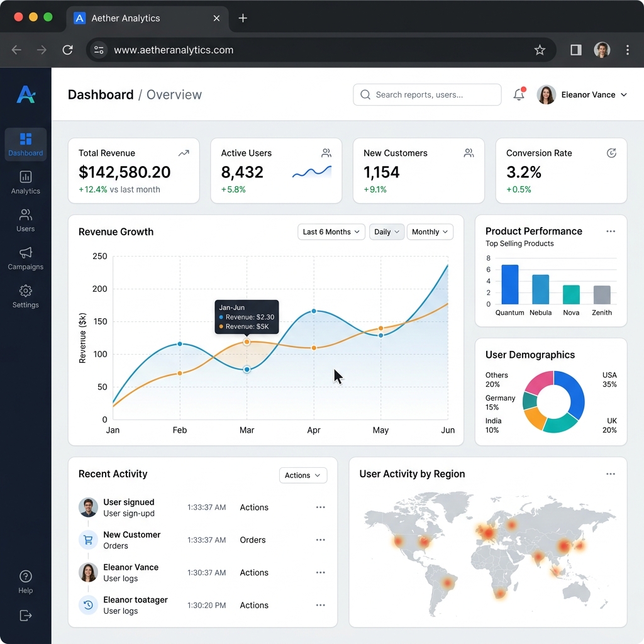Focus the Search reports, users field

427,94
